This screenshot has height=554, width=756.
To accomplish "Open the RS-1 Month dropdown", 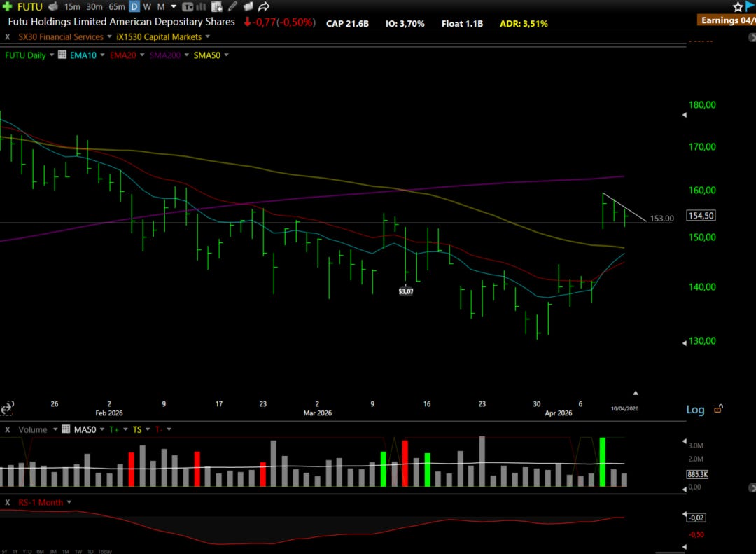I will [x=69, y=502].
